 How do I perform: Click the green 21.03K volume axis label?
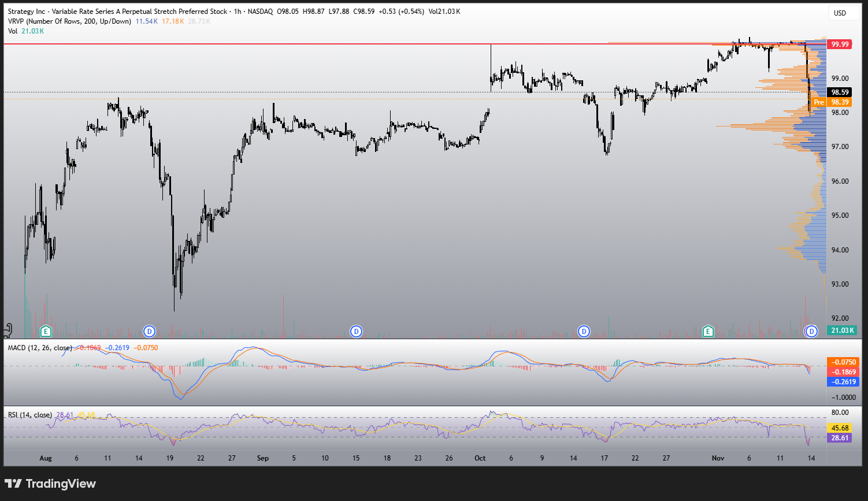pyautogui.click(x=841, y=331)
